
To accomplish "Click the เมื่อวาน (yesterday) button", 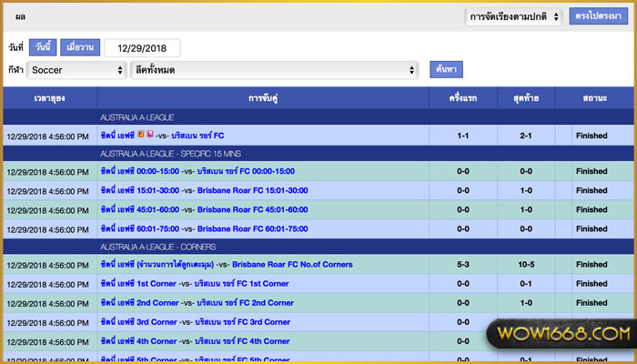I will [82, 47].
